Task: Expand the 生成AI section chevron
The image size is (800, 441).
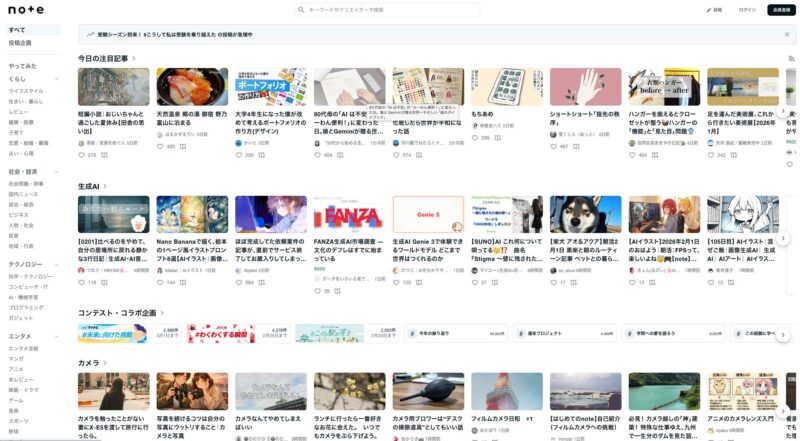Action: pyautogui.click(x=107, y=186)
